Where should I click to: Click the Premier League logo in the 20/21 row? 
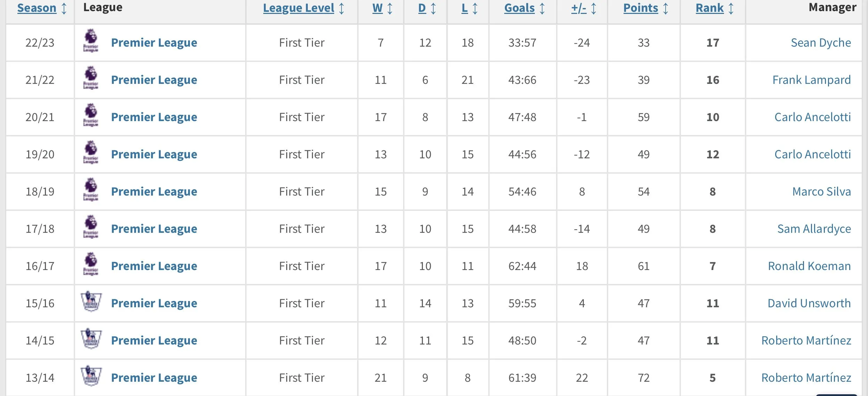tap(91, 115)
